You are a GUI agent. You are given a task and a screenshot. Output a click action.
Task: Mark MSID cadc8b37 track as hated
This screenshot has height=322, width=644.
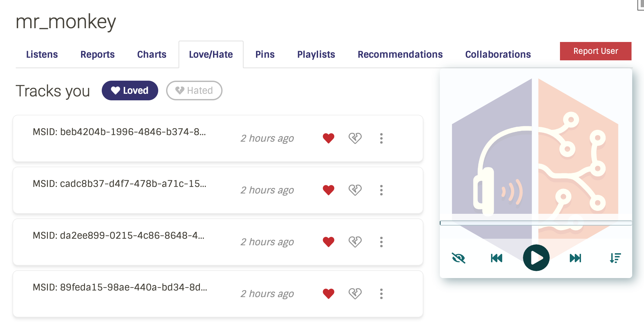coord(355,190)
